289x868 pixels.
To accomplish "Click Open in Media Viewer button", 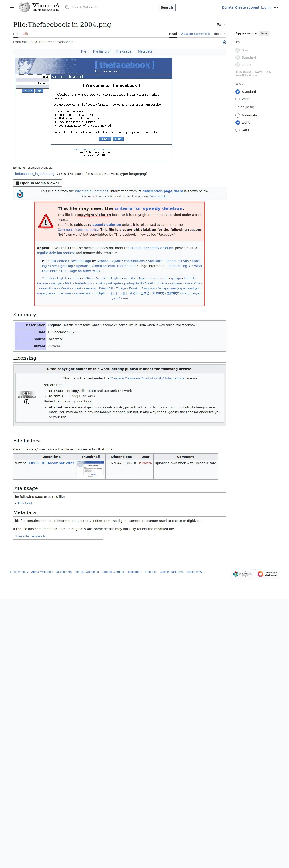I will tap(37, 183).
